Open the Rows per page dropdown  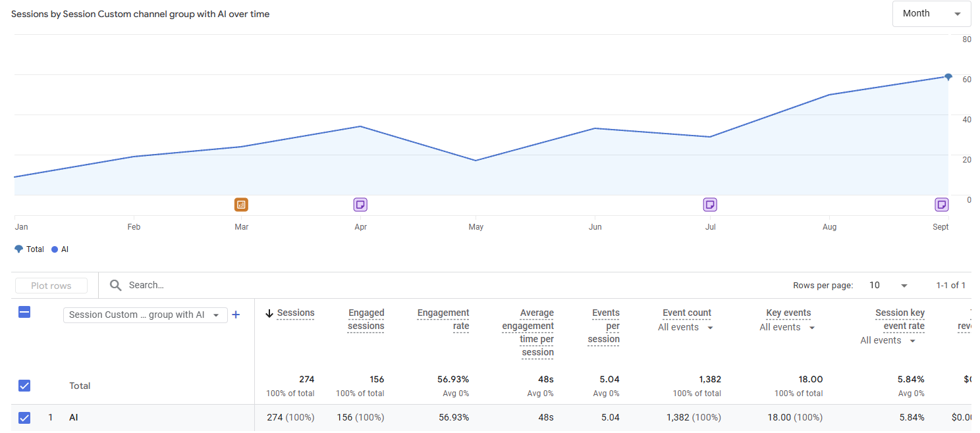(x=888, y=285)
